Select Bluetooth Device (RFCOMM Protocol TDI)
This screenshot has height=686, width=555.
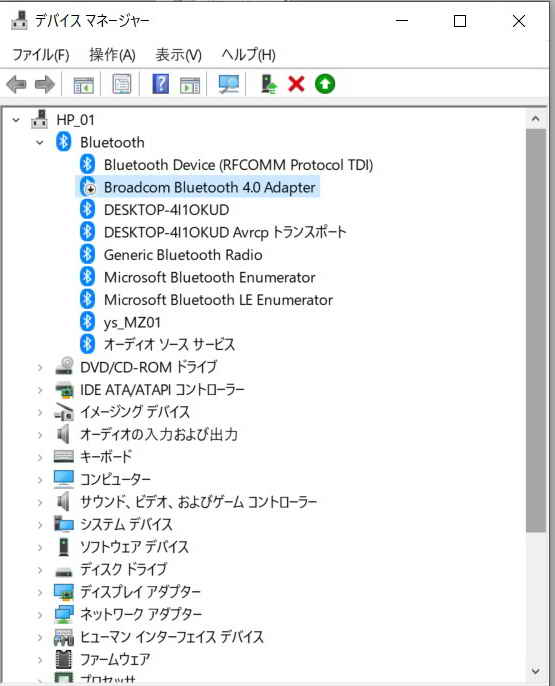(238, 165)
